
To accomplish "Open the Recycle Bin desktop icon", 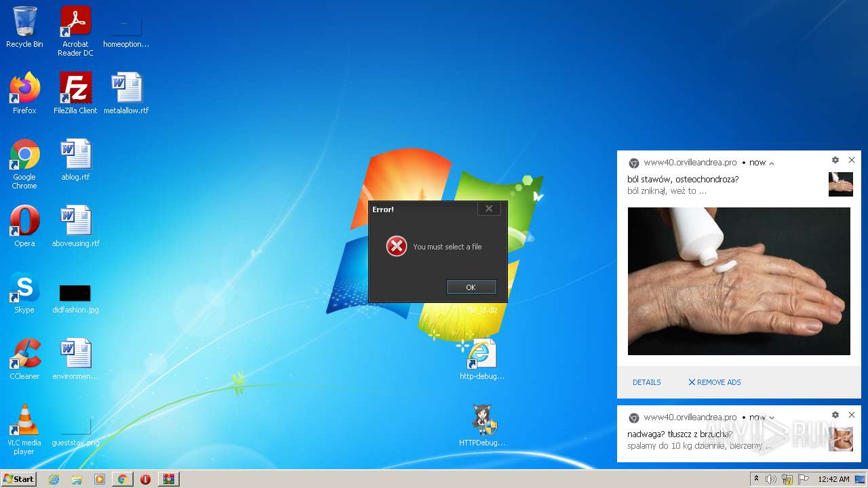I will (x=24, y=27).
